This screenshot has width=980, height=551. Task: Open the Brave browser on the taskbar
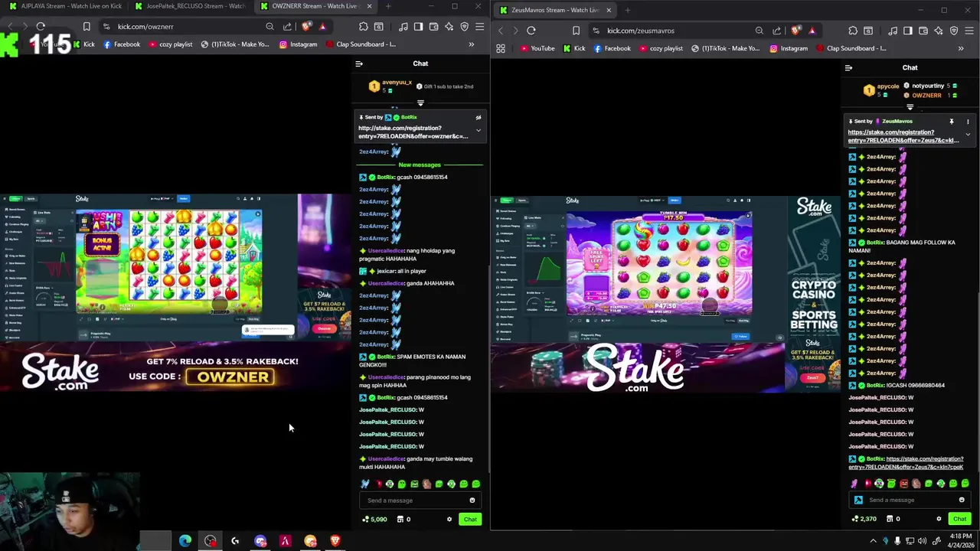pyautogui.click(x=335, y=541)
